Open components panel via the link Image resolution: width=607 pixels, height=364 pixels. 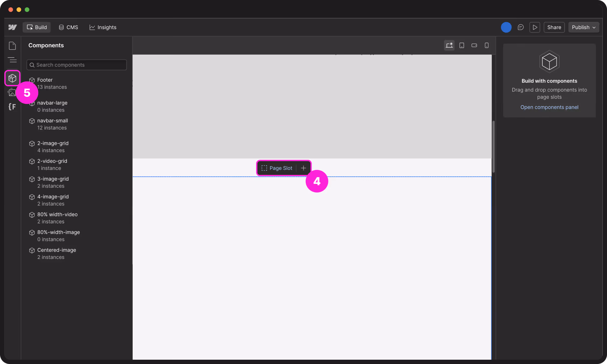pyautogui.click(x=549, y=107)
